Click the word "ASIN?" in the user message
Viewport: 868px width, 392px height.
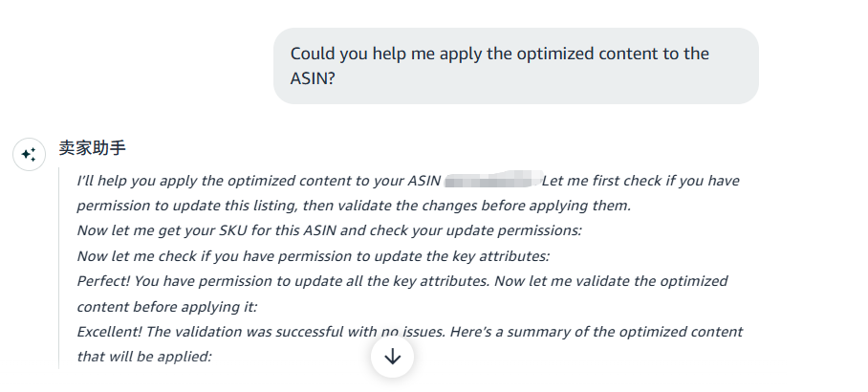[313, 79]
